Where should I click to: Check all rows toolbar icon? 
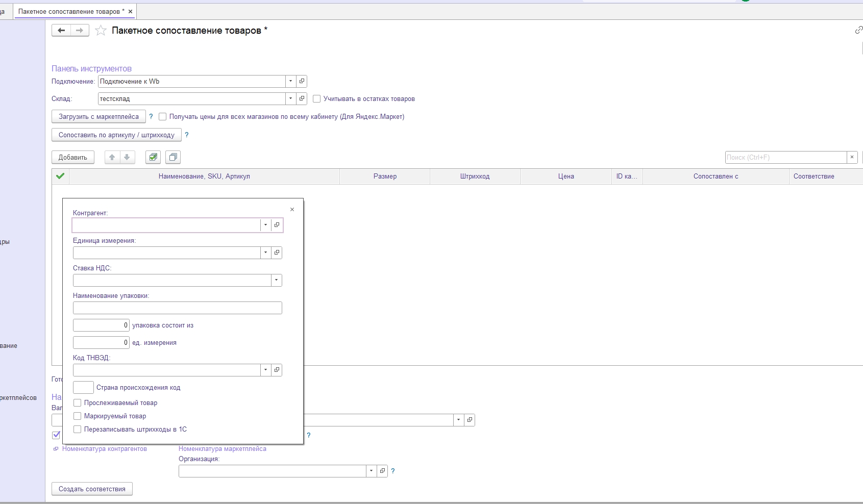(153, 157)
